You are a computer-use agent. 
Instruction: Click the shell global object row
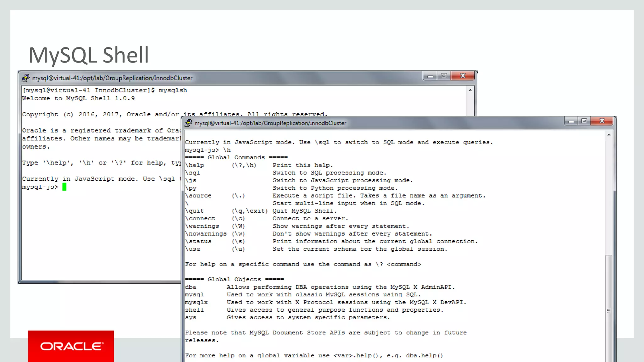pos(314,310)
